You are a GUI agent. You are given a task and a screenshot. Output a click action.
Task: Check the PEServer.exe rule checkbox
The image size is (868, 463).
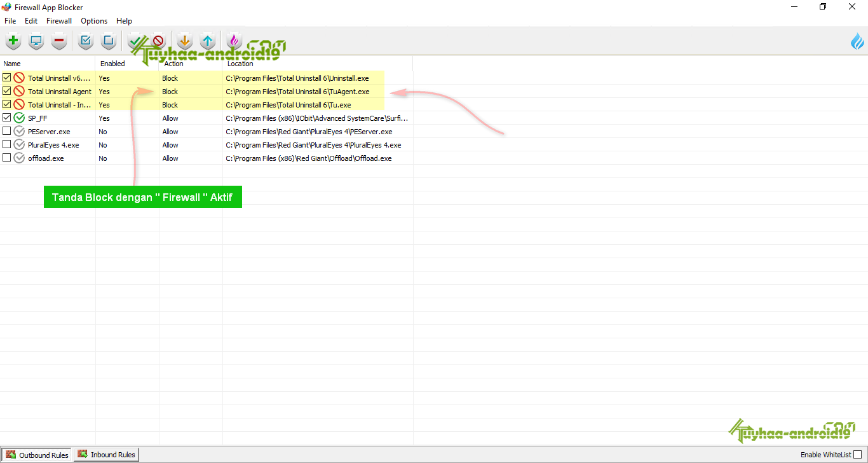(x=6, y=131)
